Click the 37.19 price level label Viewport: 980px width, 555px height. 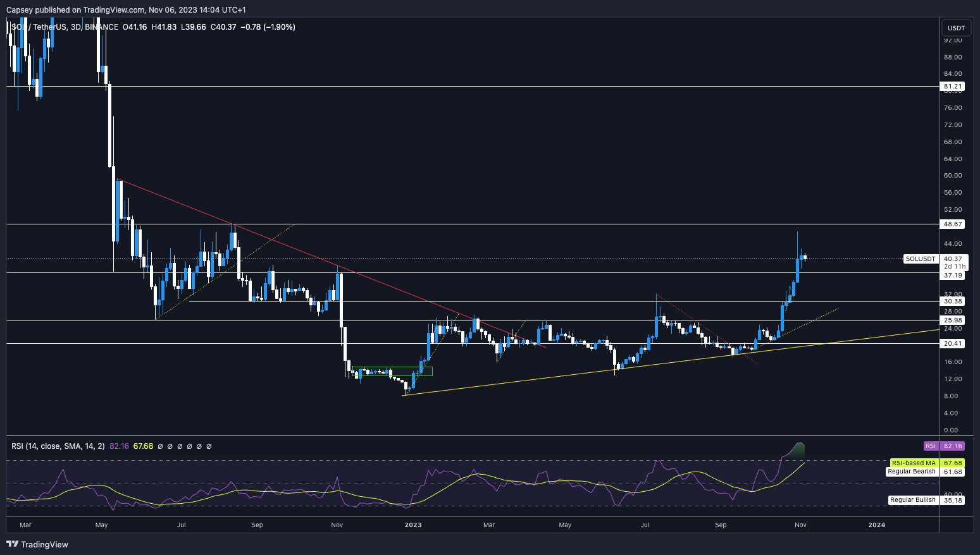pos(953,276)
